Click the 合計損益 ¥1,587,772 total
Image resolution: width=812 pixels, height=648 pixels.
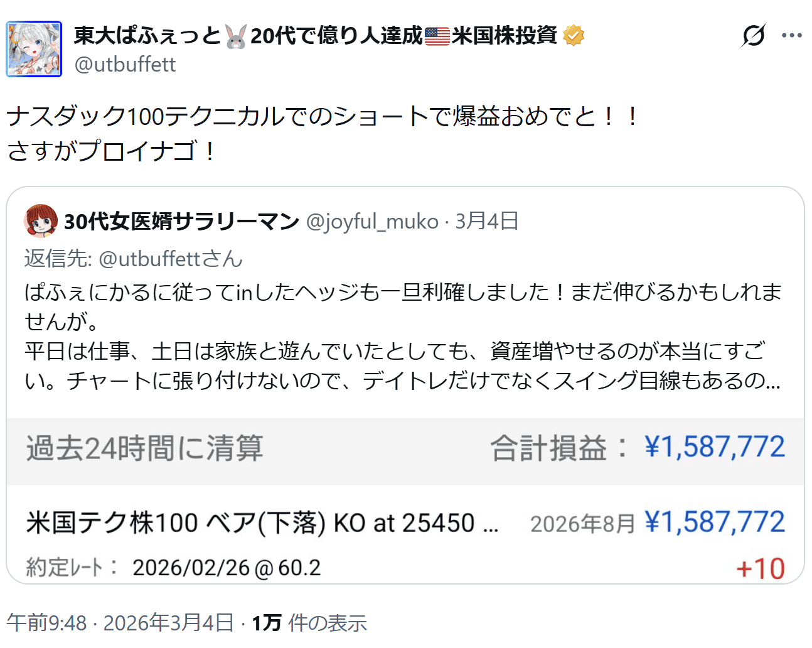[x=637, y=448]
